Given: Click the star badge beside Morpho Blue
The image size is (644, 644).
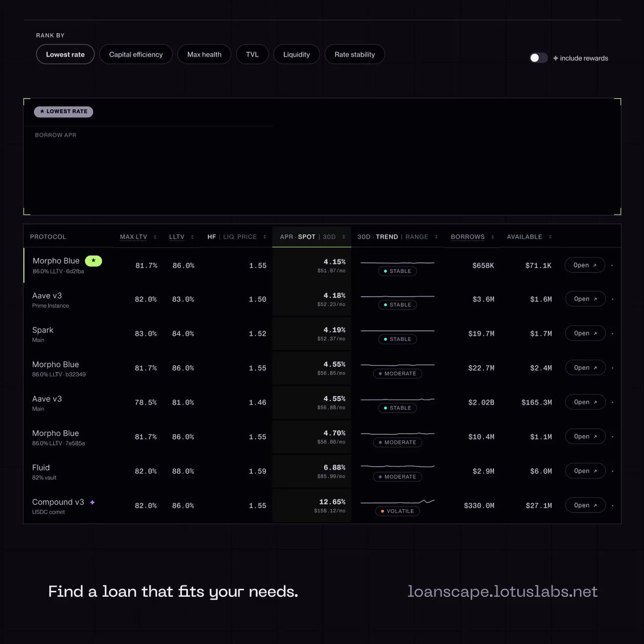Looking at the screenshot, I should 93,261.
